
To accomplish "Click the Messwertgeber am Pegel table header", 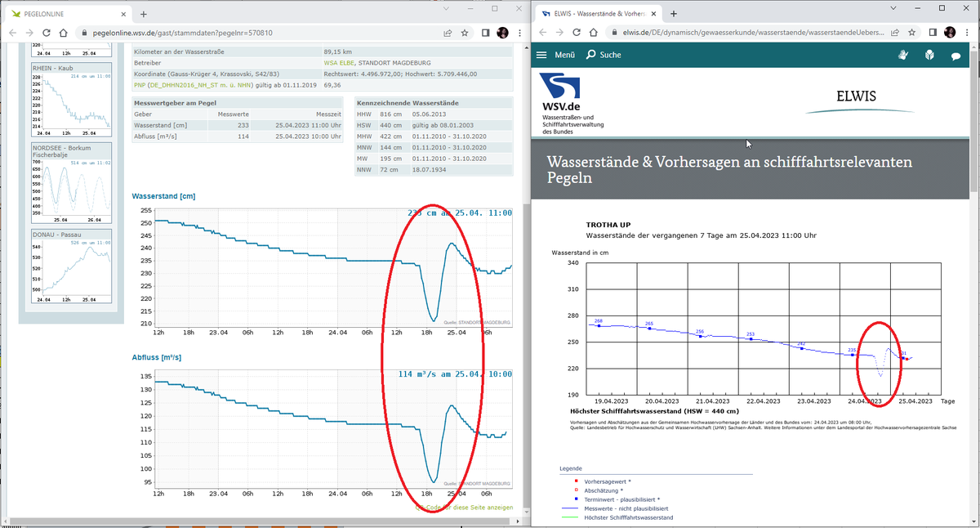I will [238, 103].
